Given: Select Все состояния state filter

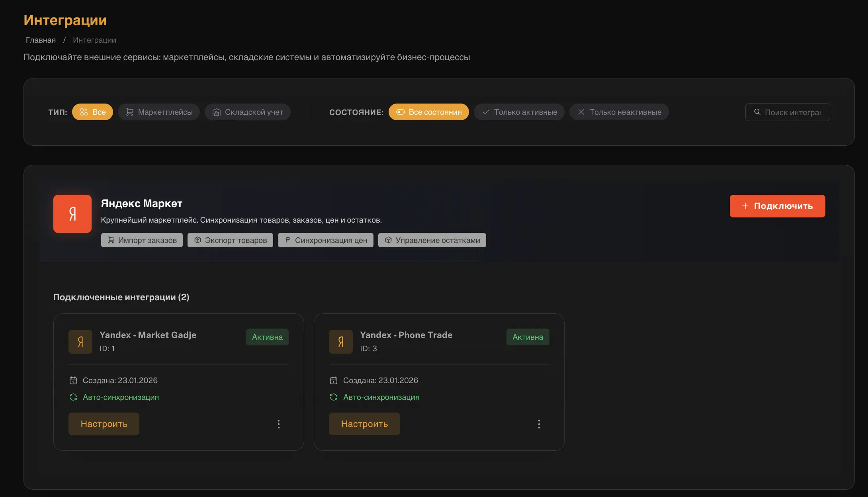Looking at the screenshot, I should pos(429,112).
